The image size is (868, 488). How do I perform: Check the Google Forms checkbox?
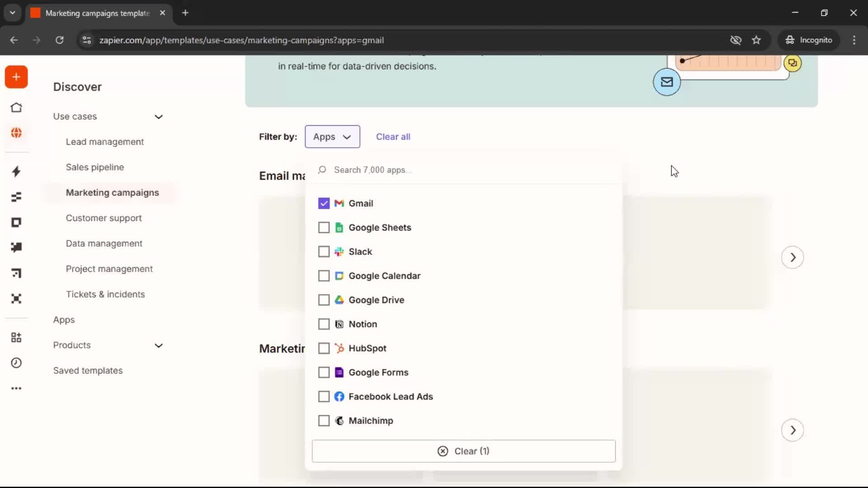(x=324, y=372)
